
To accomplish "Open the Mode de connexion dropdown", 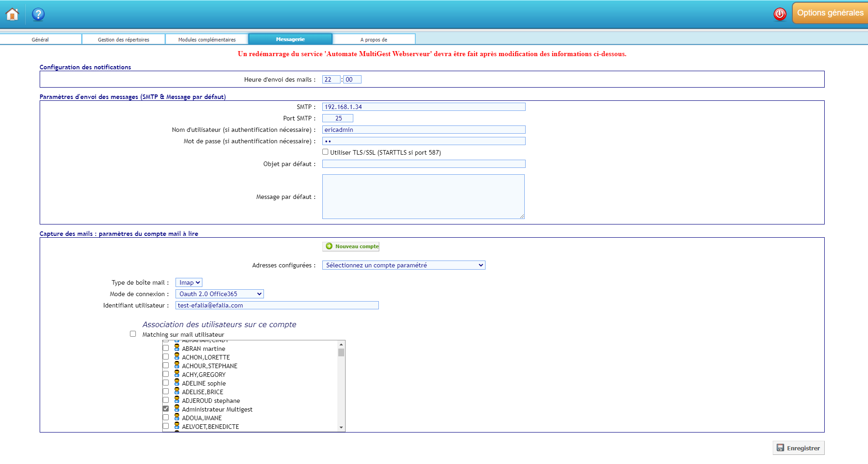I will coord(219,294).
